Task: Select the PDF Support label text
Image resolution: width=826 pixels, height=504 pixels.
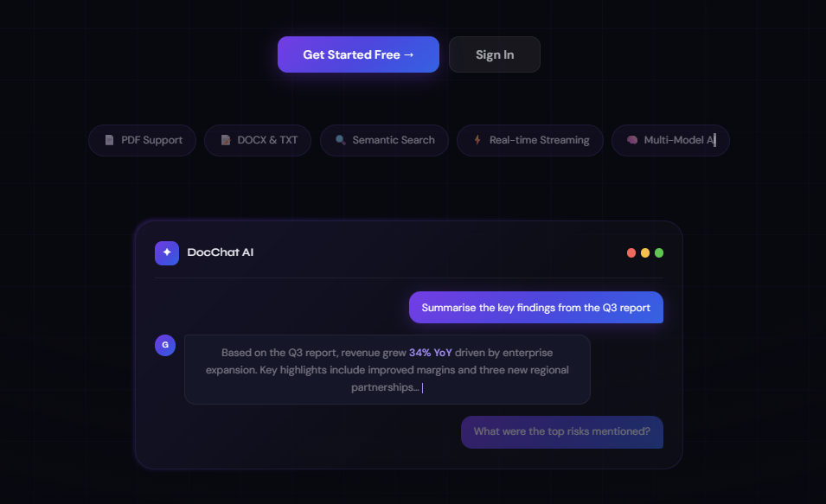Action: point(151,140)
